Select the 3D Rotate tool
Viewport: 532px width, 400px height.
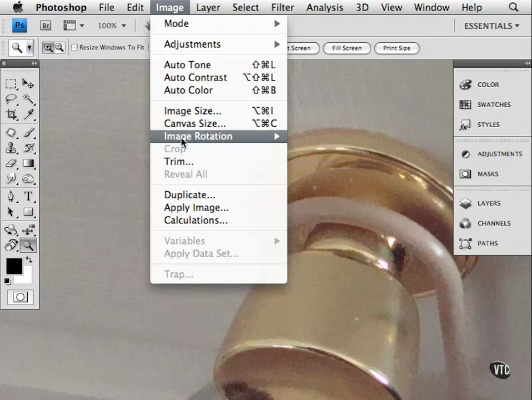tap(11, 230)
